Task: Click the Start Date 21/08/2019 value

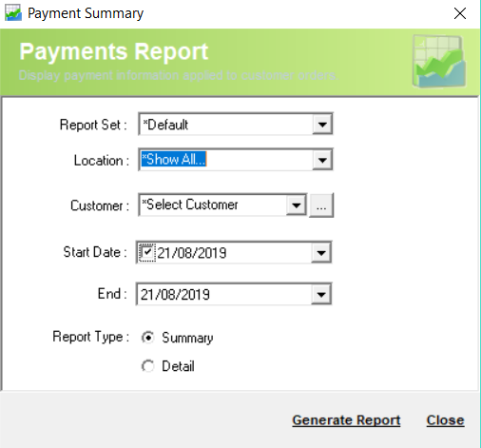Action: coord(192,253)
